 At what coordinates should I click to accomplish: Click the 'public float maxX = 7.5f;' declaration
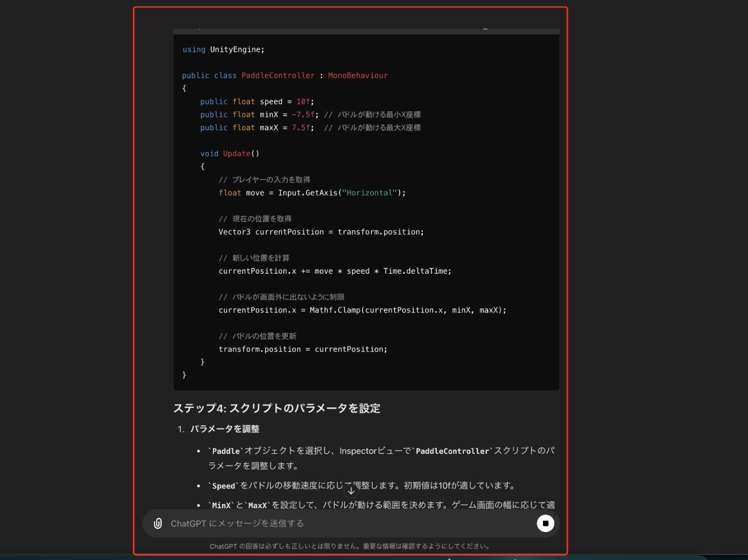click(x=257, y=127)
